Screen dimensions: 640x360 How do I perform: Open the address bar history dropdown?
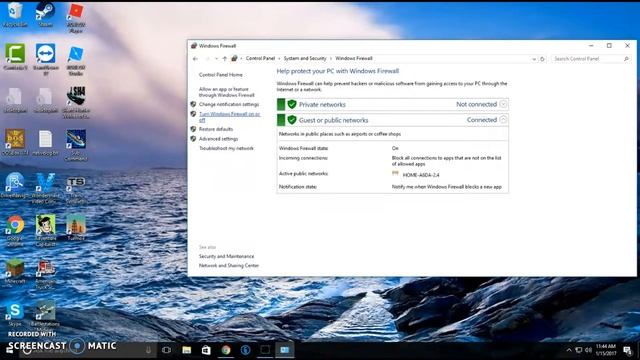(534, 59)
